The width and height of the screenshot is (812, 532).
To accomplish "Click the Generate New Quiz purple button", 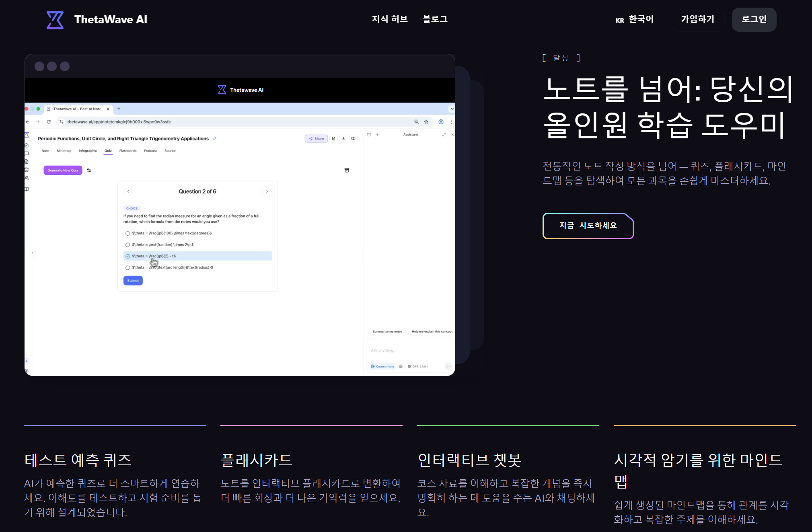I will (63, 170).
